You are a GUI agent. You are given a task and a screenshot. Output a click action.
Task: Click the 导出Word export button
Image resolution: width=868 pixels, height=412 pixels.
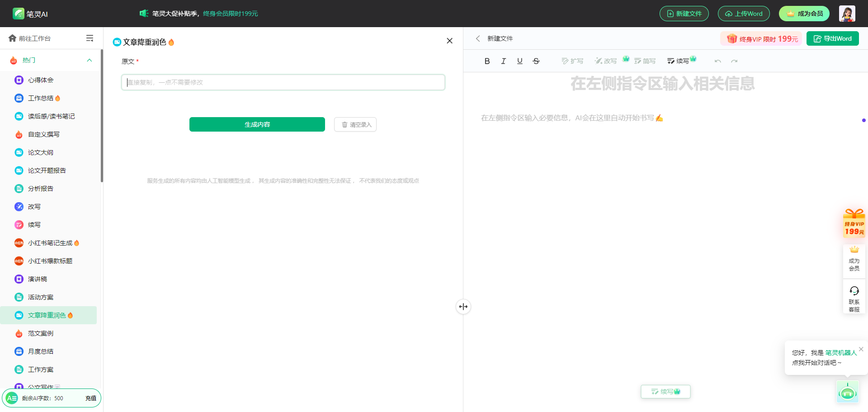tap(832, 38)
